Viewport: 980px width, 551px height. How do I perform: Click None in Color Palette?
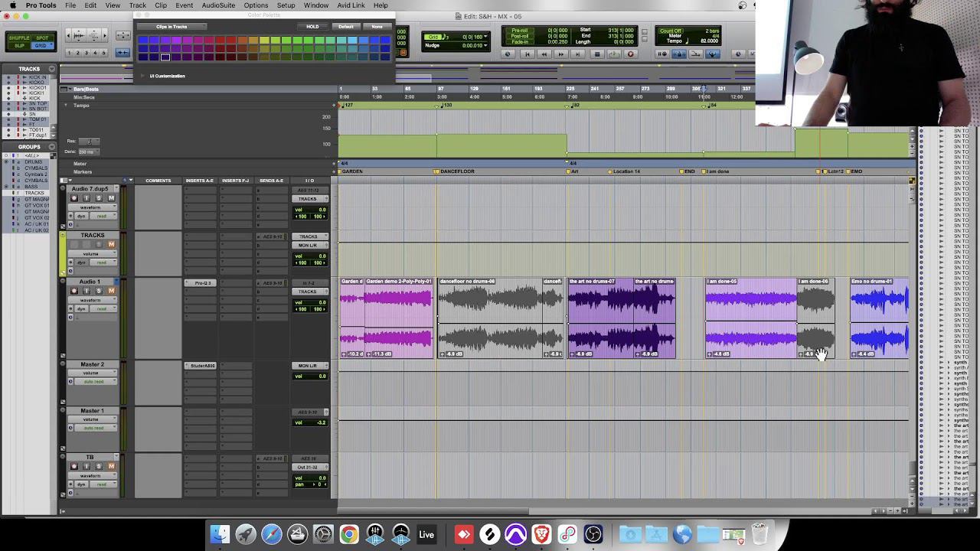[x=377, y=27]
